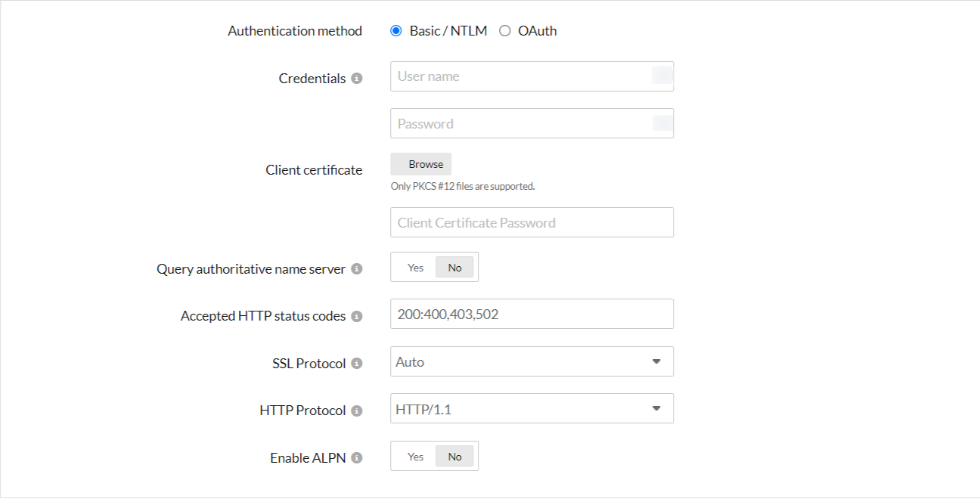Open the SSL Protocol dropdown
This screenshot has height=499, width=980.
coord(532,362)
